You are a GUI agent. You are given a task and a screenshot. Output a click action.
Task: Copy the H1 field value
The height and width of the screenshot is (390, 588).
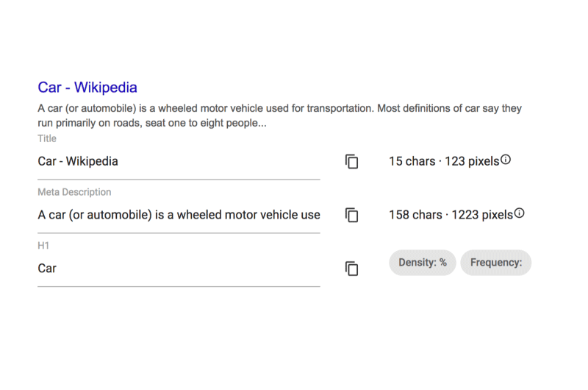(x=352, y=269)
